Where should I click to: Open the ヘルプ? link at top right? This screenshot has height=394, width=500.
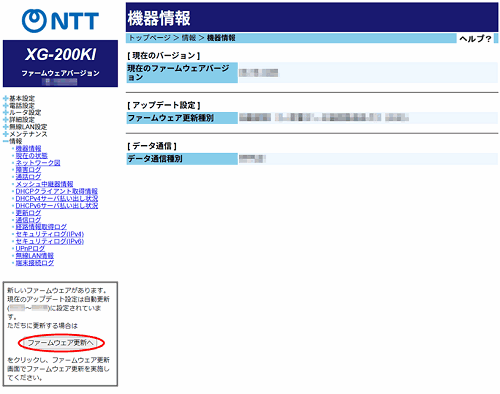[x=475, y=39]
